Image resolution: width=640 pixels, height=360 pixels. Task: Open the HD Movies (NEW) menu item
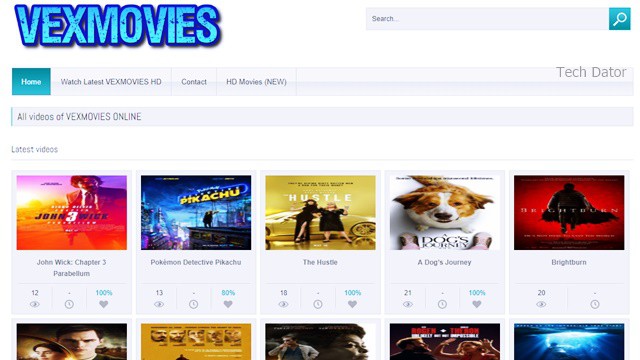coord(256,82)
